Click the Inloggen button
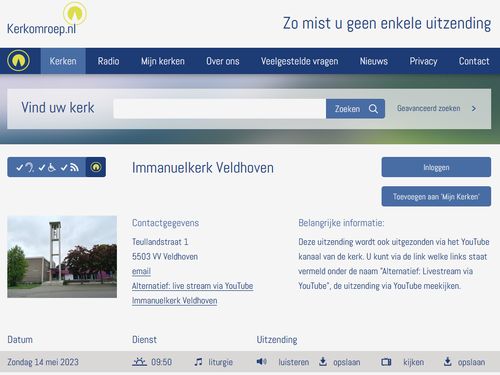 pos(436,167)
